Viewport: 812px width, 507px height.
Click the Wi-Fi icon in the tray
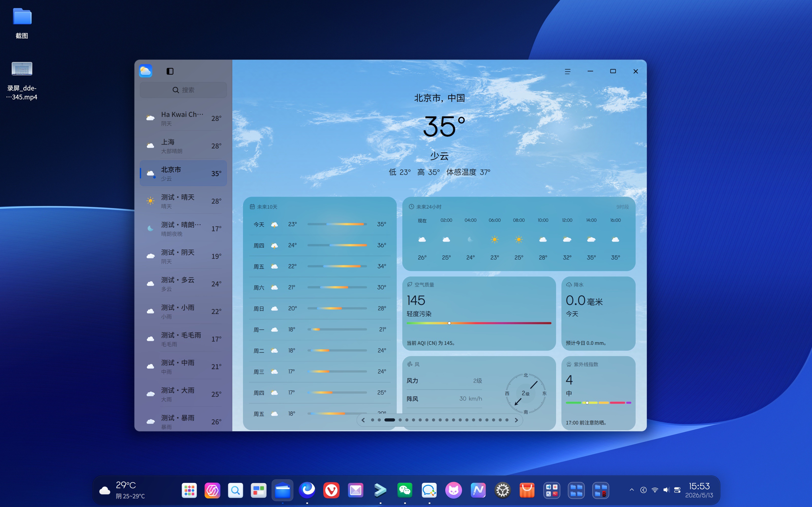(x=655, y=490)
